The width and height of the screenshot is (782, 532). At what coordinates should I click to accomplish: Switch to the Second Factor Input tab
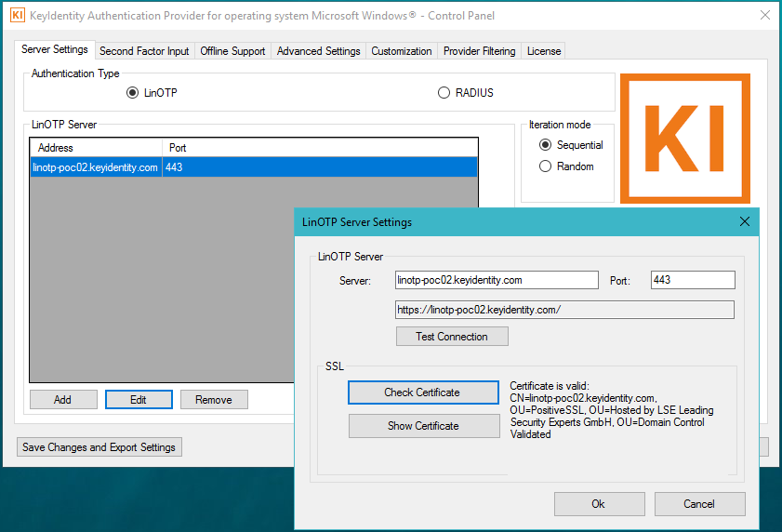point(144,51)
